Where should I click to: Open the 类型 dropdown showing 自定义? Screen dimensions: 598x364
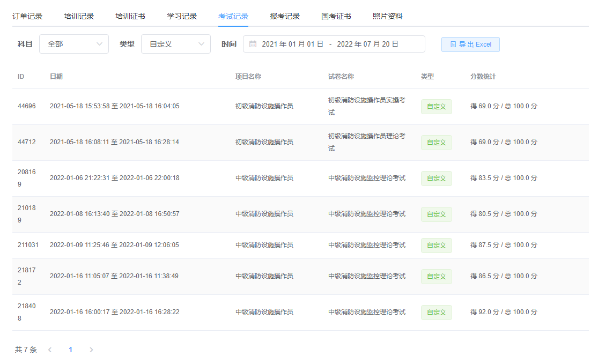click(176, 44)
